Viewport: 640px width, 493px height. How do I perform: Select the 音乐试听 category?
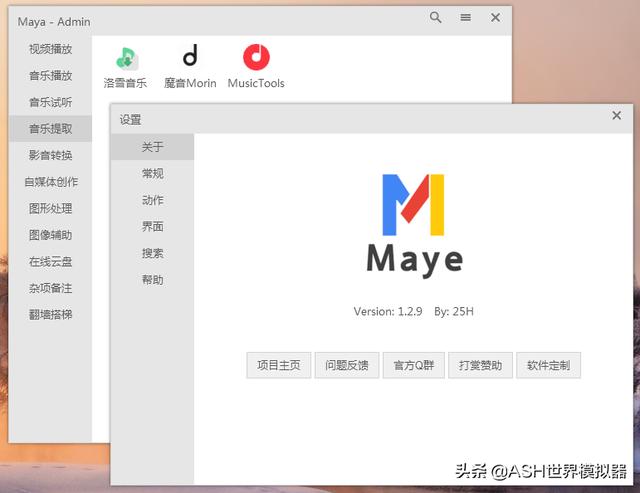(x=50, y=102)
